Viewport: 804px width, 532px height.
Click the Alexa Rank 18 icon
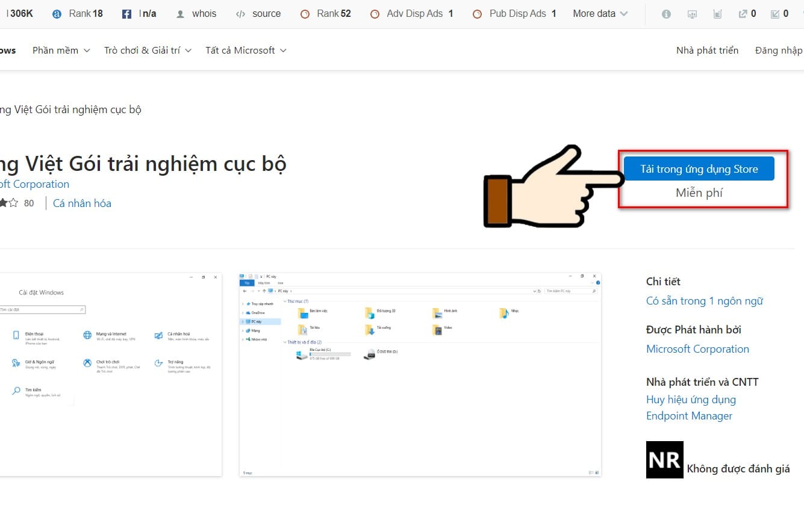(57, 14)
